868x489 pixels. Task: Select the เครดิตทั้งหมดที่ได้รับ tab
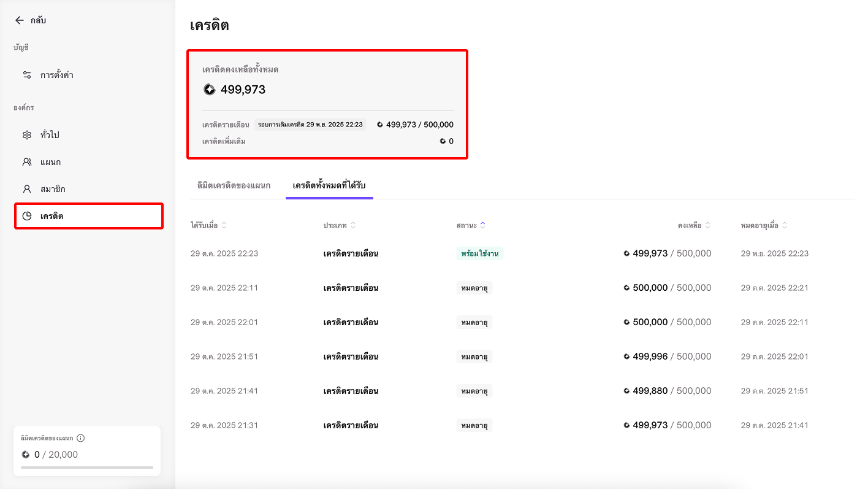tap(329, 185)
